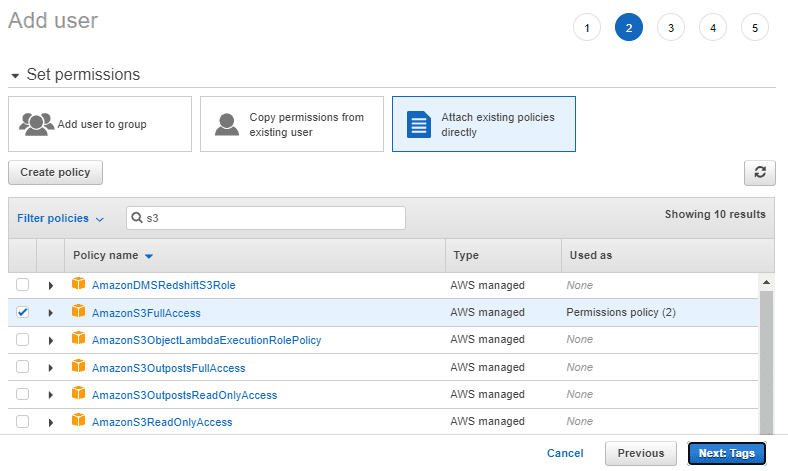788x471 pixels.
Task: Jump to wizard step 4
Action: 713,28
